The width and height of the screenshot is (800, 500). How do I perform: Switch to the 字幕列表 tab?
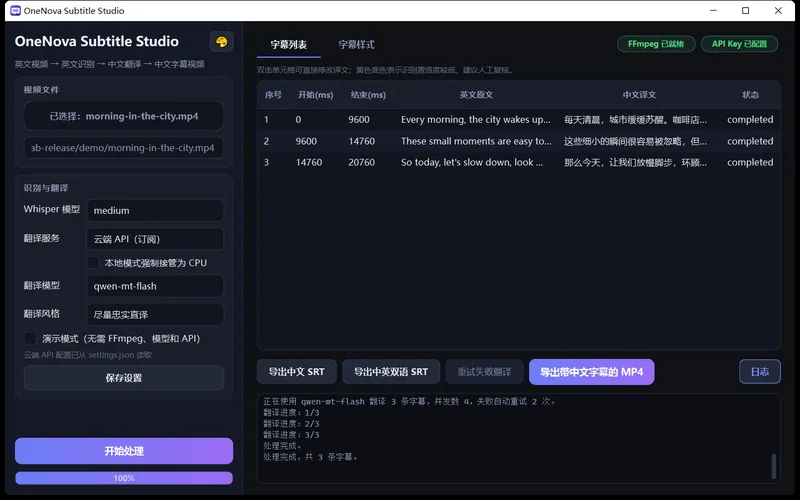[x=289, y=45]
